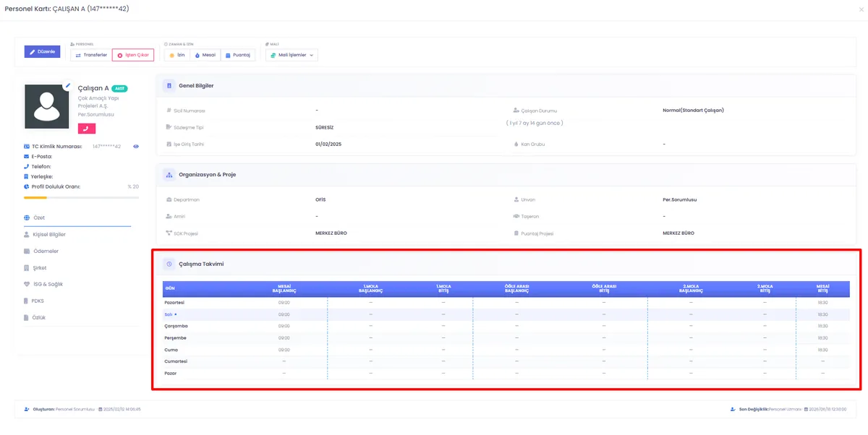Click the employee avatar thumbnail
This screenshot has height=435, width=868.
(46, 105)
